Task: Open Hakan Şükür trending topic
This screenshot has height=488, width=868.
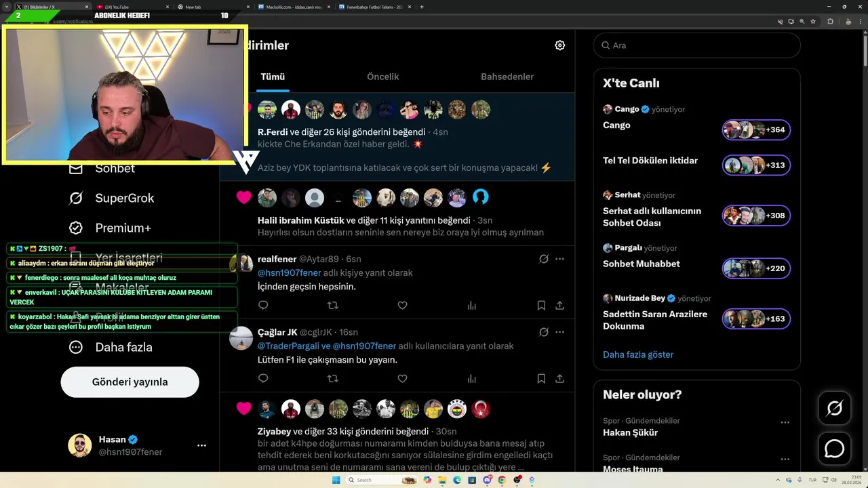Action: click(630, 432)
